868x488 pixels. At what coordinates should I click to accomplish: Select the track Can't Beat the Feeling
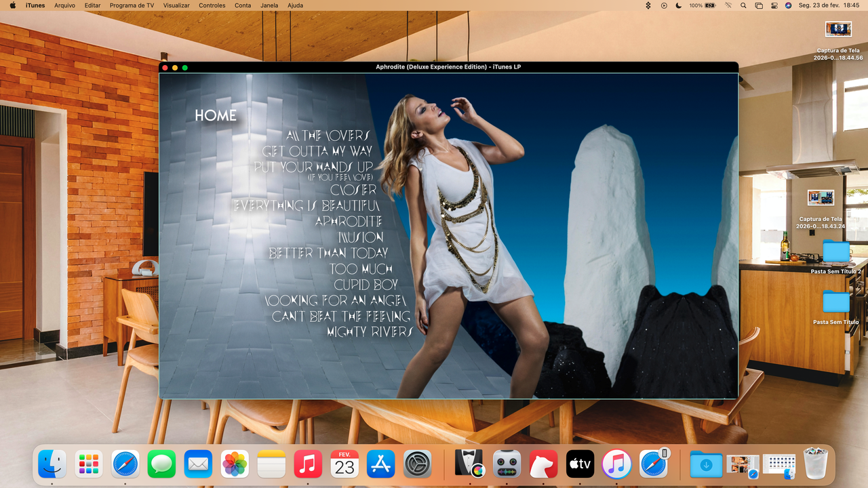click(x=341, y=317)
